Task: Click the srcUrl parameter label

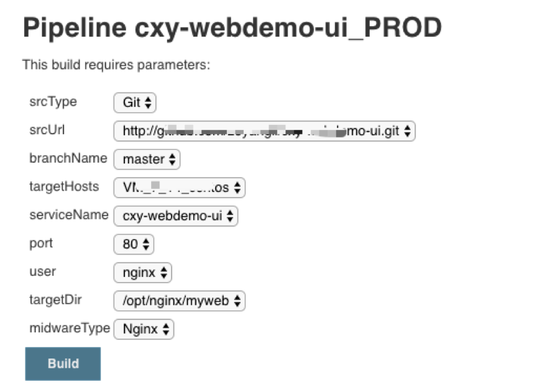Action: tap(47, 130)
